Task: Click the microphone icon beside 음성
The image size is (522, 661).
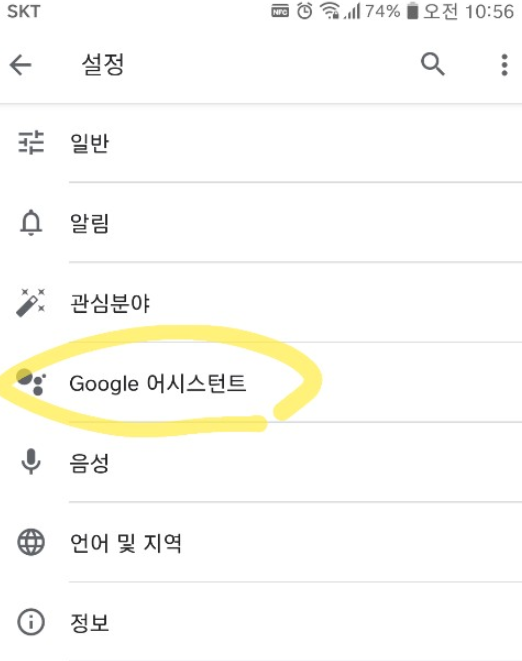Action: tap(31, 462)
